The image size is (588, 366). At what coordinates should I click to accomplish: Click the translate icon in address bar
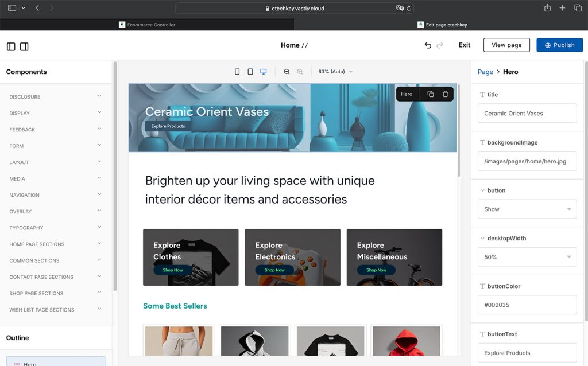pos(400,8)
